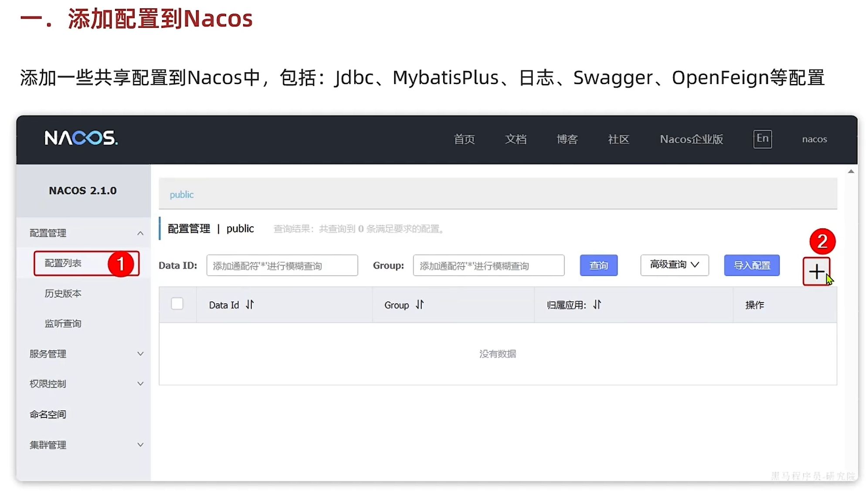Image resolution: width=868 pixels, height=495 pixels.
Task: Open 监听查询 in the sidebar
Action: tap(63, 323)
